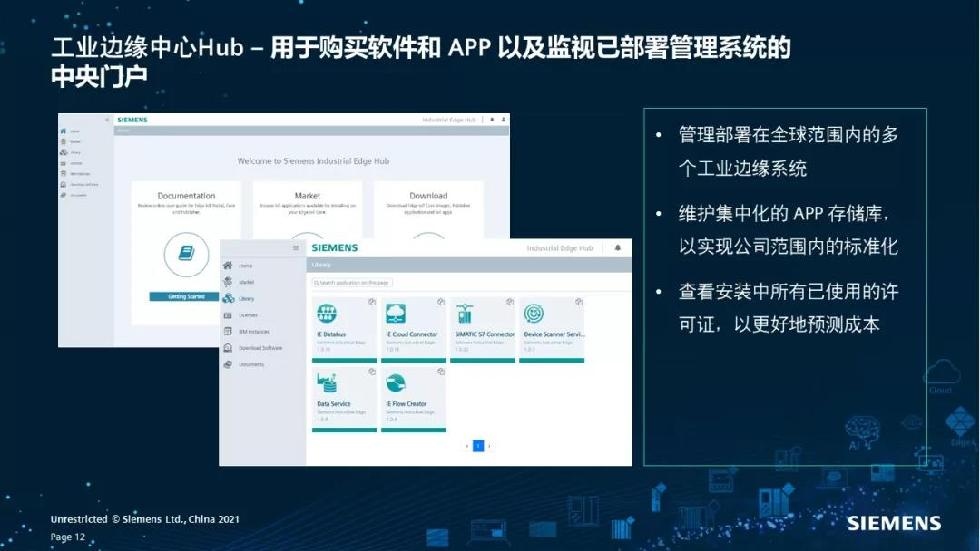Open the Device Scanner Service app
This screenshot has width=980, height=551.
(x=534, y=314)
